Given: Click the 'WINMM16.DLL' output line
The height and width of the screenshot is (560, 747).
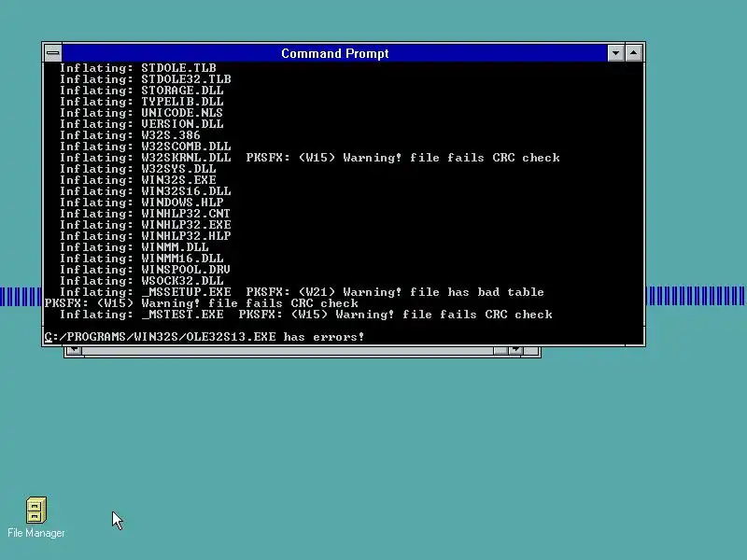Looking at the screenshot, I should click(142, 259).
